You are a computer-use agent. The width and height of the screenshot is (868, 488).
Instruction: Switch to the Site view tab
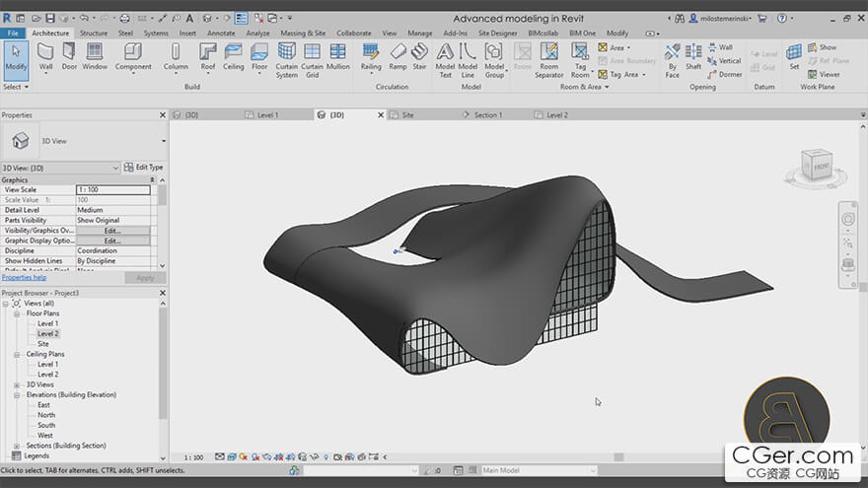point(407,115)
